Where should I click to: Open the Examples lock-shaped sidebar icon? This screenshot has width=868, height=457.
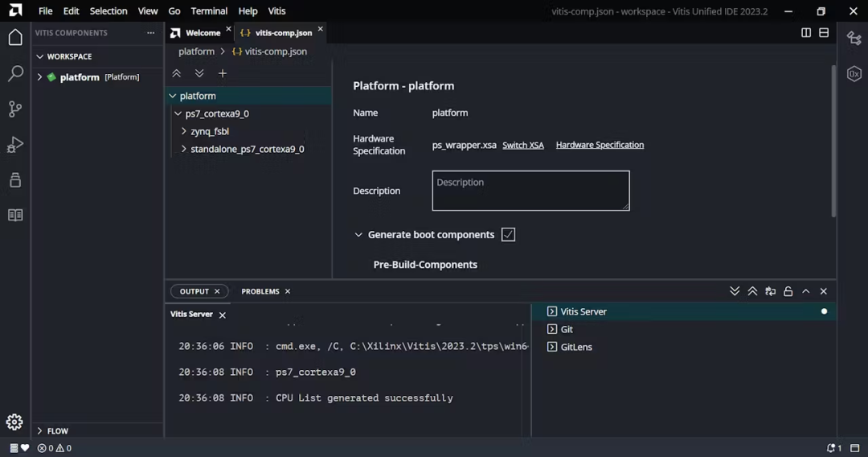pyautogui.click(x=15, y=179)
